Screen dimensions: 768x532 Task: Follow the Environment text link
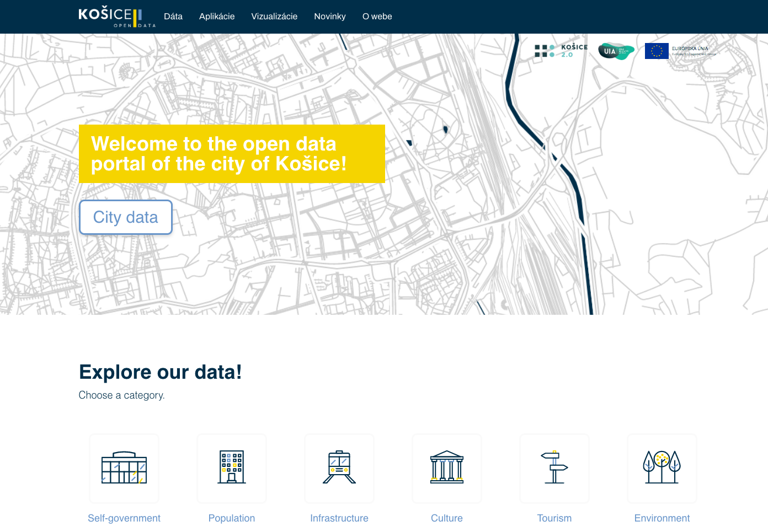click(x=662, y=518)
